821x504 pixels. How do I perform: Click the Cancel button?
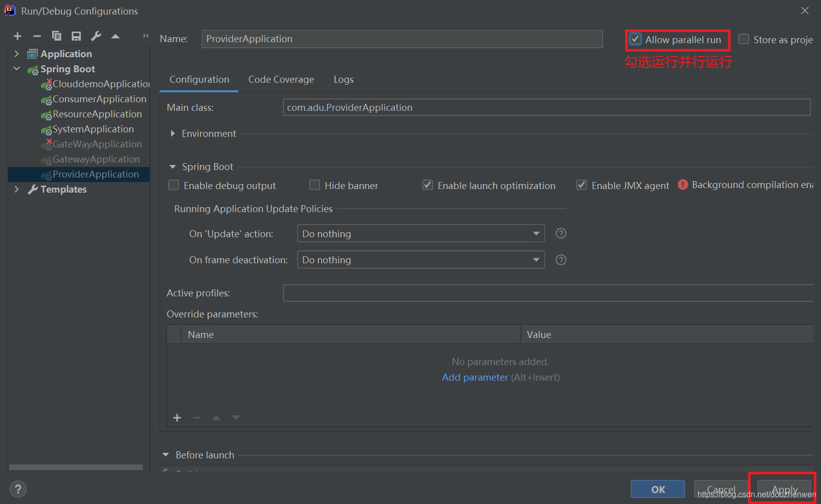pos(721,489)
